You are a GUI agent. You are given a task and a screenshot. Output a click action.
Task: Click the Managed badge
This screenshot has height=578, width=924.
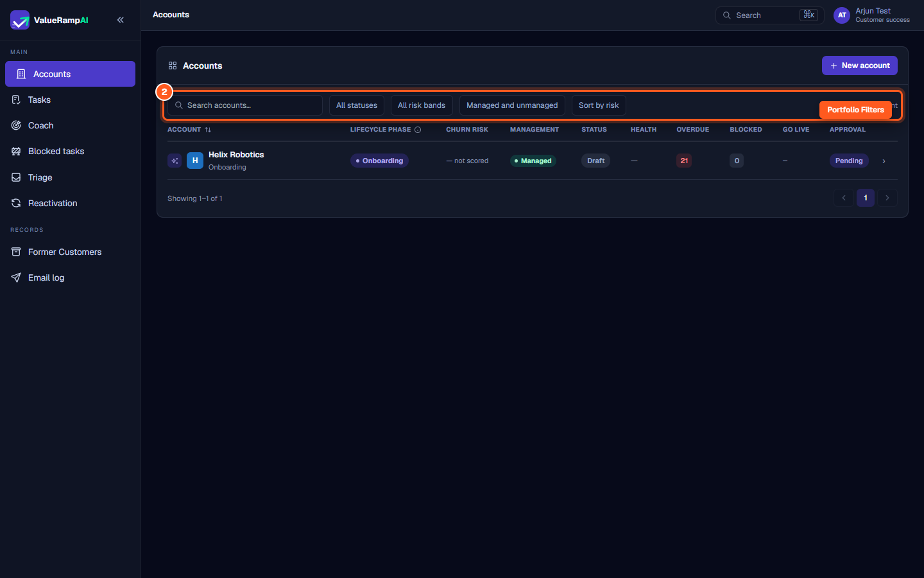(533, 161)
